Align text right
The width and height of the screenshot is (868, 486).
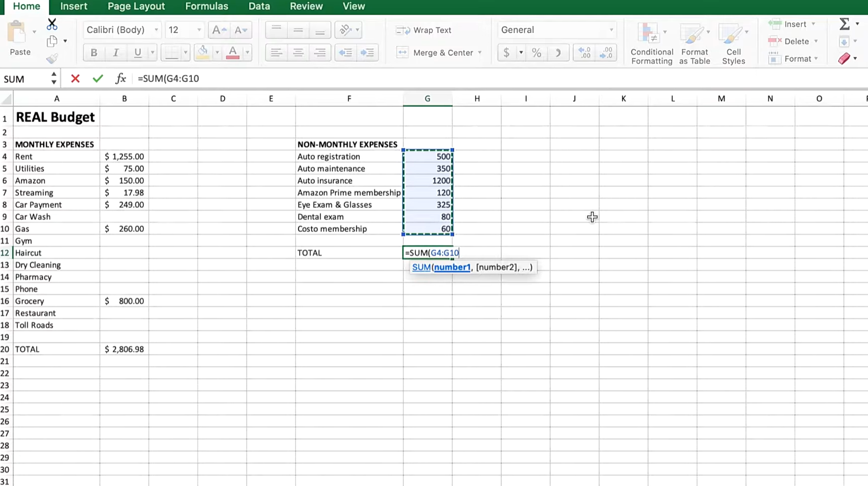pyautogui.click(x=320, y=52)
